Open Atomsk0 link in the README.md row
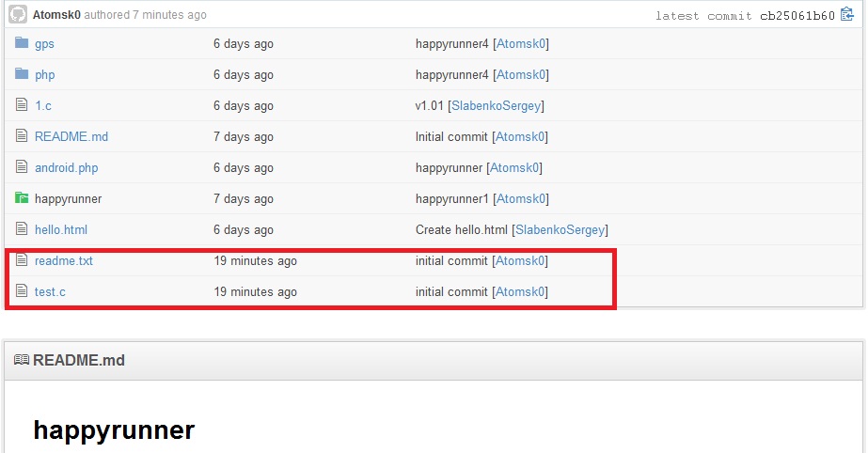 point(520,136)
